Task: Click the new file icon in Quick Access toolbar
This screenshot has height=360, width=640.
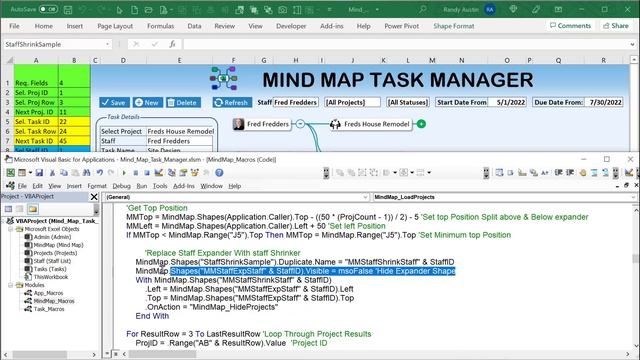Action: [134, 9]
